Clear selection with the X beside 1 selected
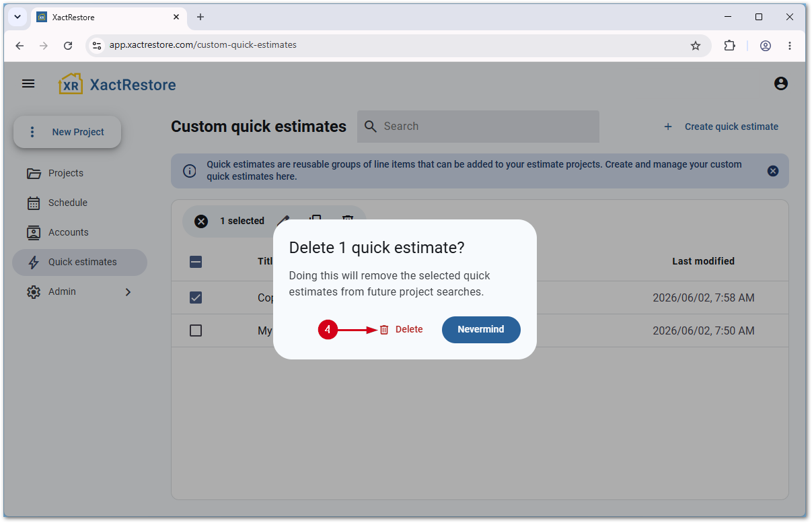This screenshot has width=812, height=523. click(x=201, y=221)
